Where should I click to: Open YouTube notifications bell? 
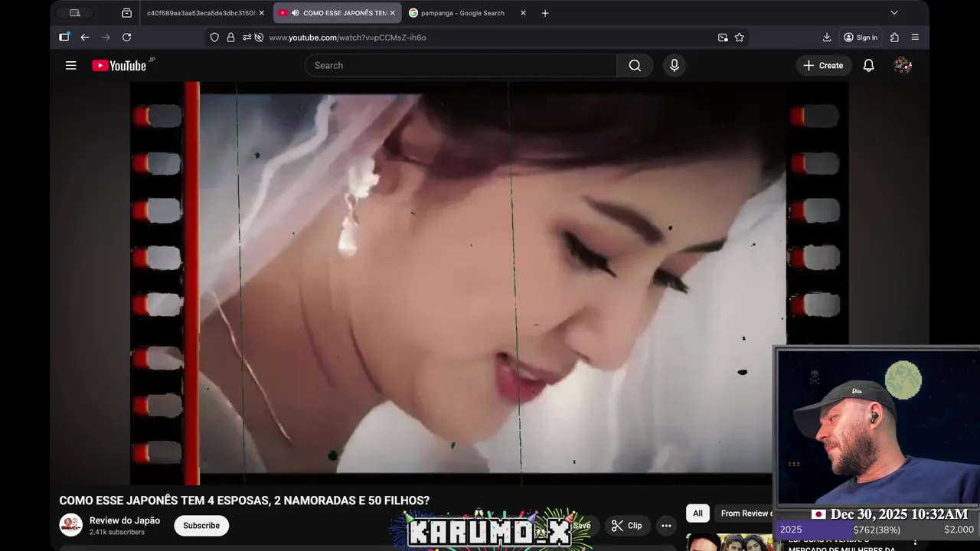click(x=869, y=66)
